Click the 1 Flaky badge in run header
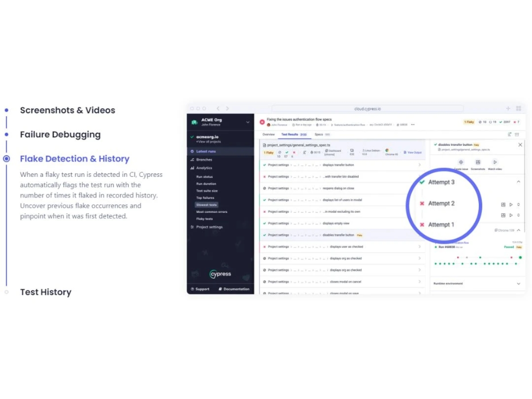The height and width of the screenshot is (399, 532). pyautogui.click(x=469, y=122)
